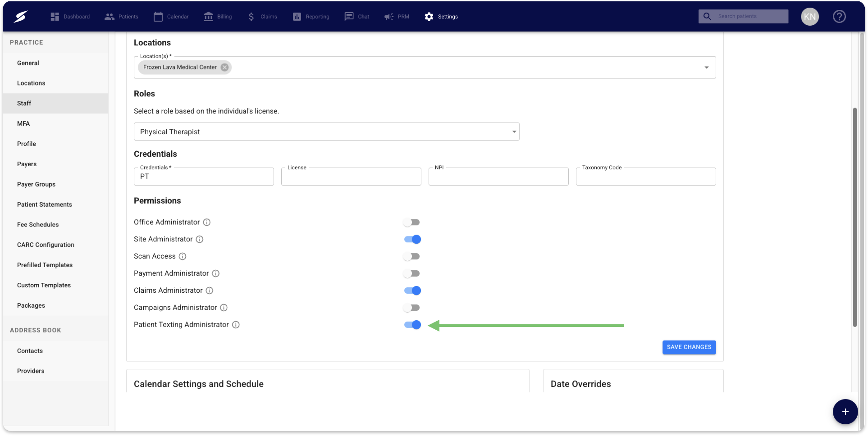Click the Calendar icon in the navbar
Viewport: 868px width, 436px height.
tap(158, 17)
